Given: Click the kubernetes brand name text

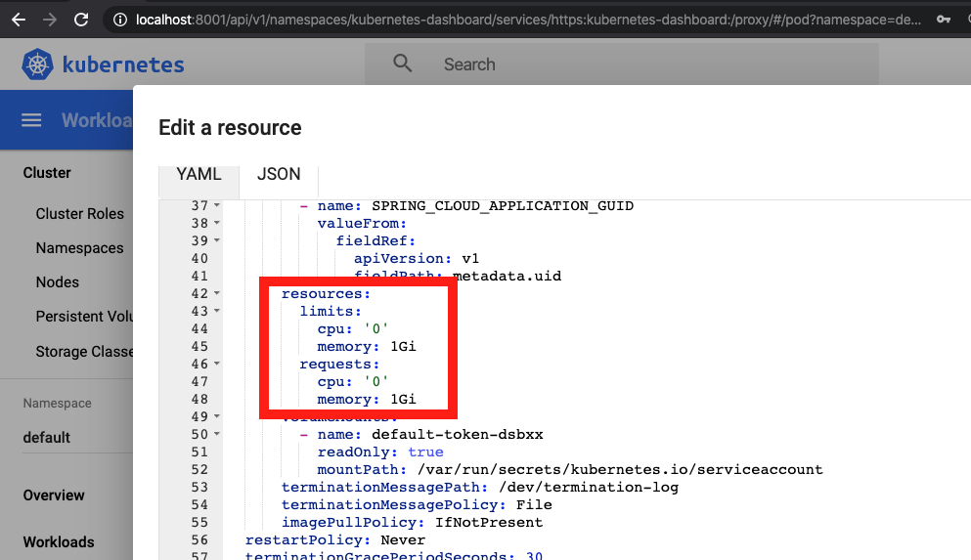Looking at the screenshot, I should (x=123, y=65).
